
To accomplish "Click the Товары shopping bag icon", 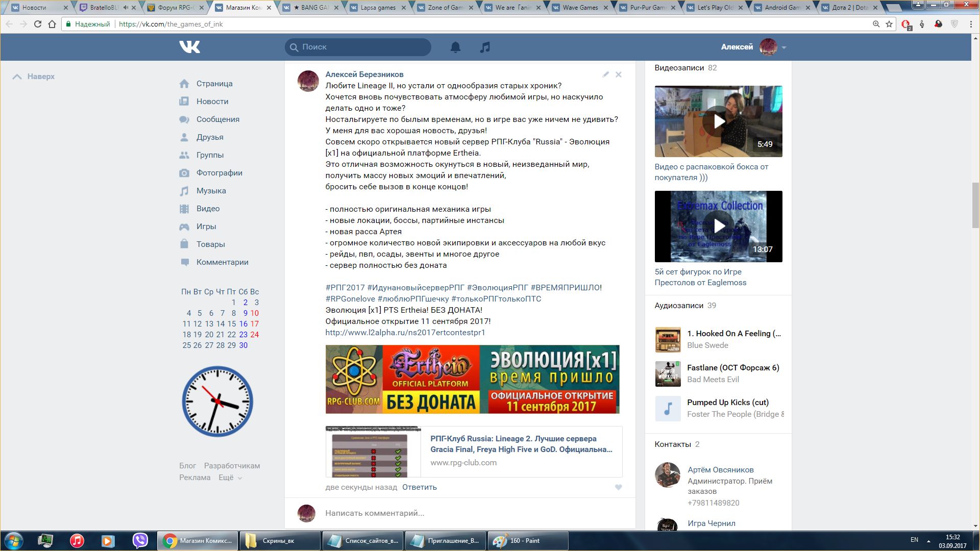I will click(184, 244).
